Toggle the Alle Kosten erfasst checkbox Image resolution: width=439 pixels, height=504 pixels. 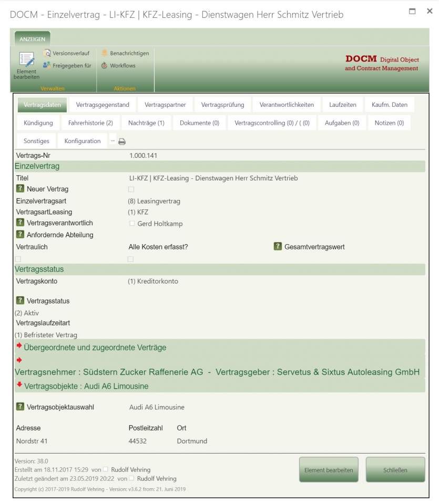(130, 259)
